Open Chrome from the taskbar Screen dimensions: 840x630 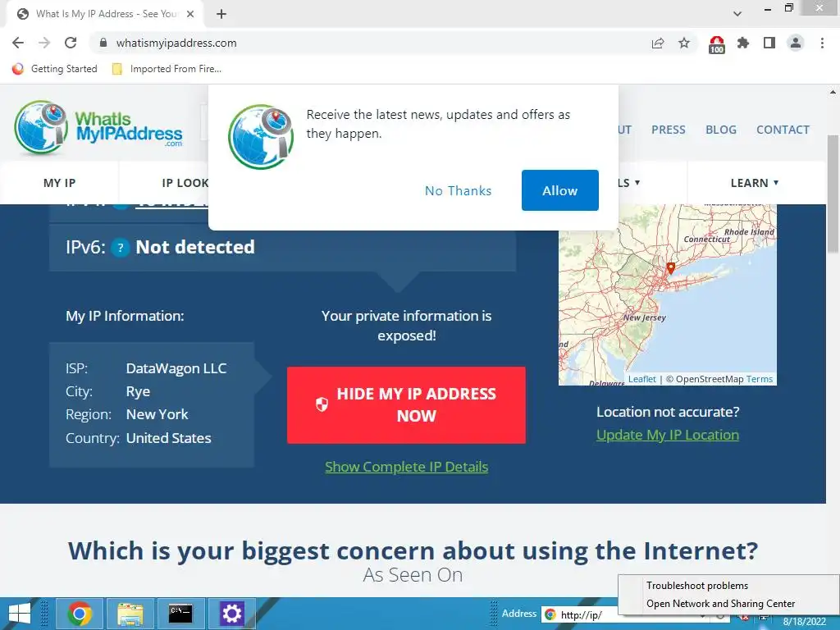click(80, 614)
